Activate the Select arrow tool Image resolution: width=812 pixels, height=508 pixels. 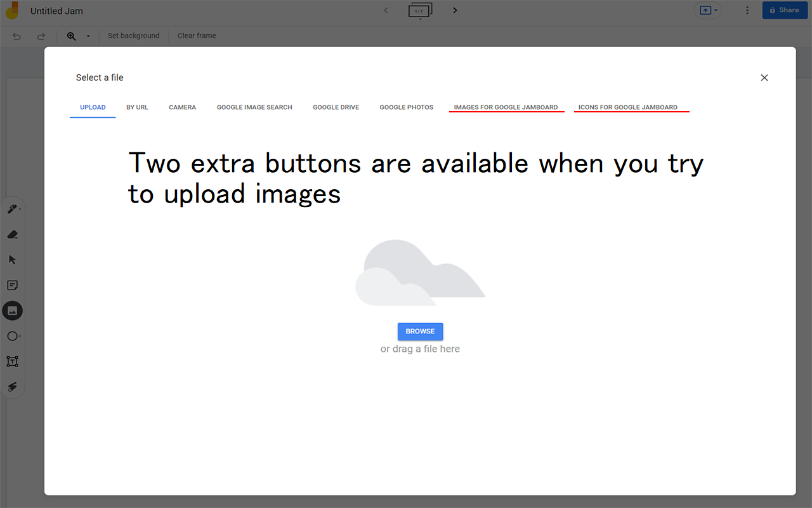click(13, 260)
